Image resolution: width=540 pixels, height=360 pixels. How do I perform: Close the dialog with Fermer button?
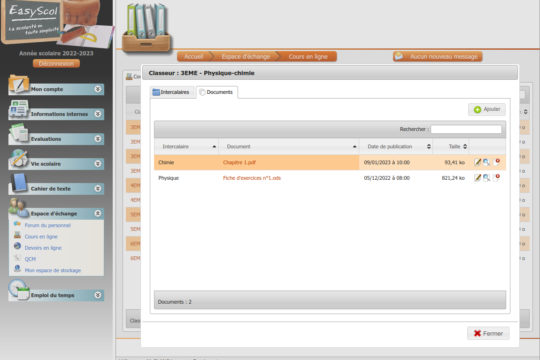[x=488, y=333]
